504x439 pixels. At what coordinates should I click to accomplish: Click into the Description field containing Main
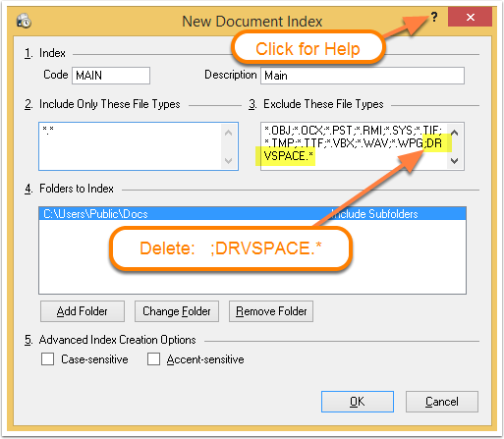363,76
